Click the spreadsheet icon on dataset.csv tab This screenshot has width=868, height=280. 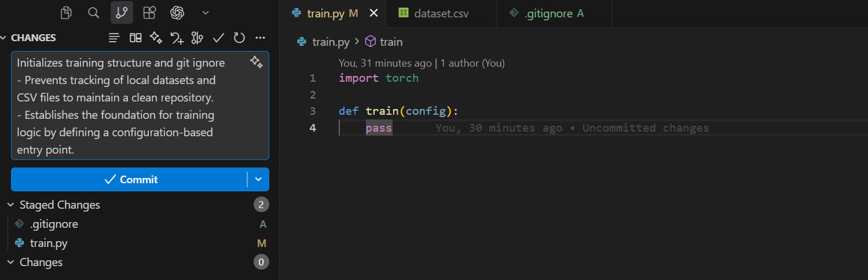tap(404, 13)
